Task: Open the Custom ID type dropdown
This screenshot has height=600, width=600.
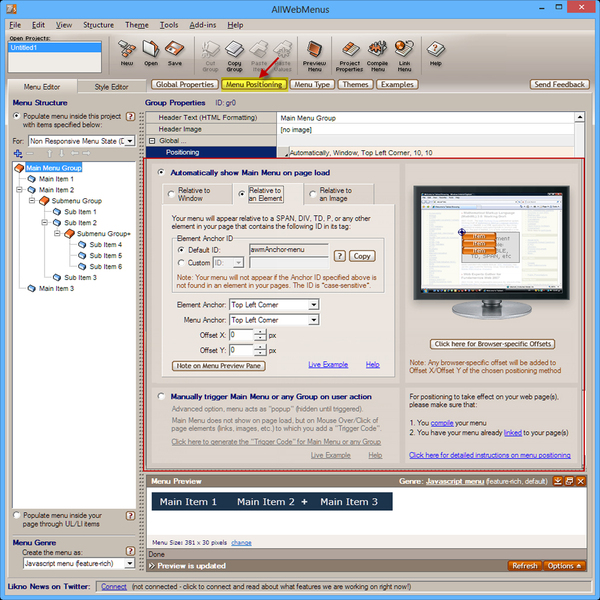Action: [238, 263]
